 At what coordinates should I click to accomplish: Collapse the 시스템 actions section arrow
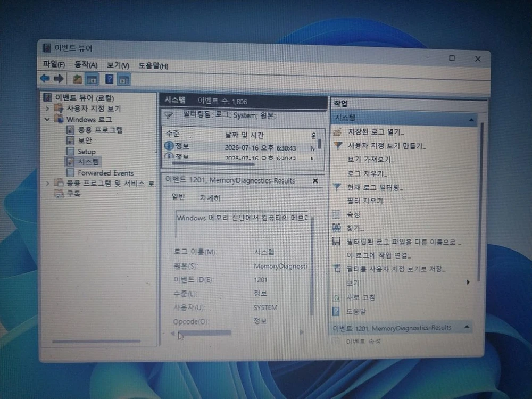coord(471,120)
